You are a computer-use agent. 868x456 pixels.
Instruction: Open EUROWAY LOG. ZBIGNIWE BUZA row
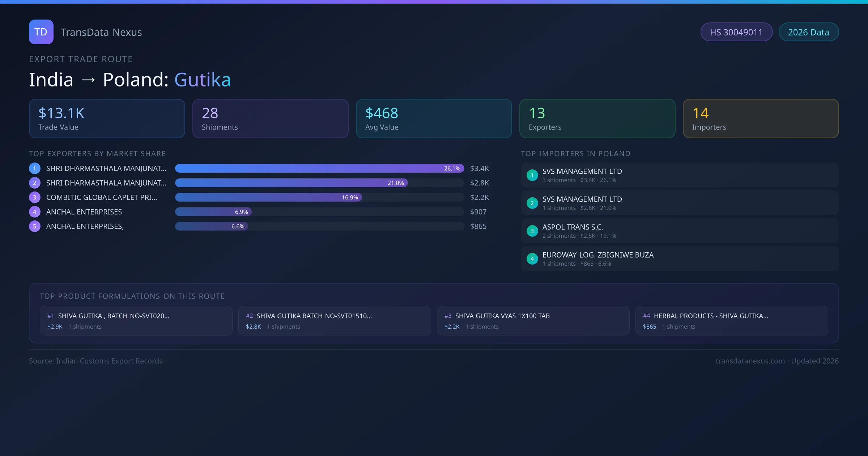pos(680,259)
